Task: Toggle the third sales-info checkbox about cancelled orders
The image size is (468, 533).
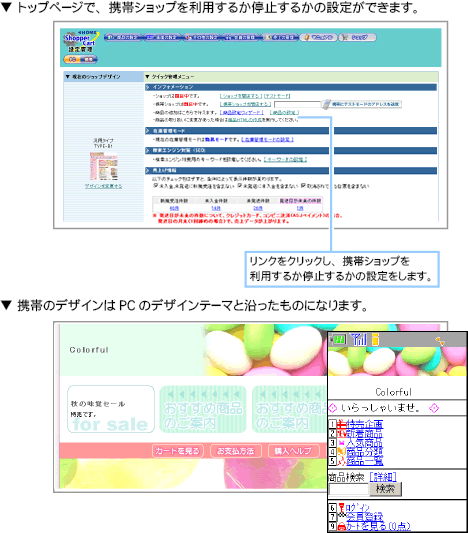Action: [x=304, y=186]
